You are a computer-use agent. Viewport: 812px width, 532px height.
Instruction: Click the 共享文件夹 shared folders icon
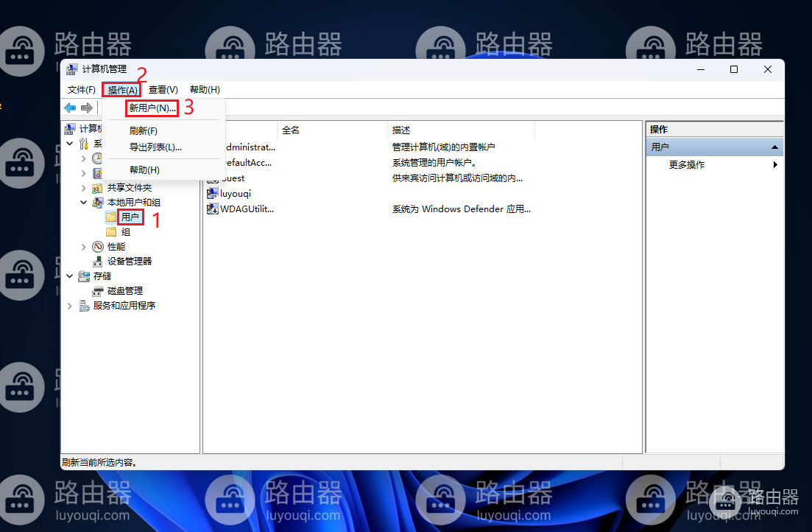(97, 188)
